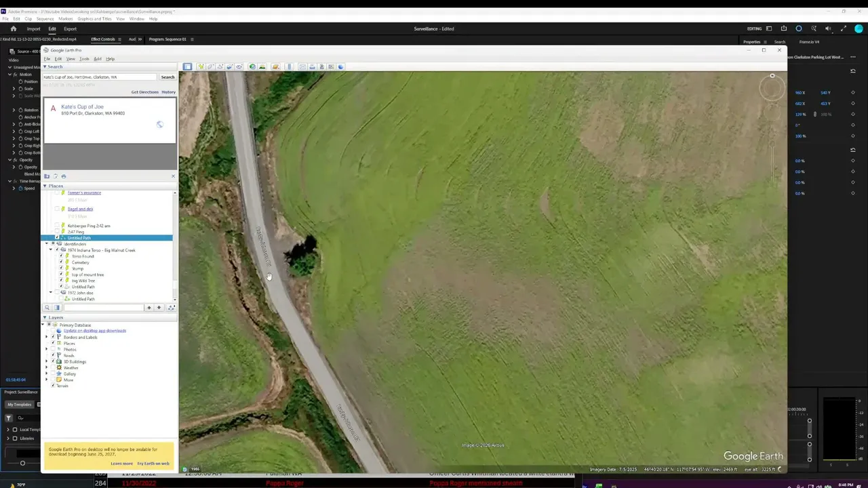Move selected place down with arrow button
The height and width of the screenshot is (488, 868).
coord(159,308)
